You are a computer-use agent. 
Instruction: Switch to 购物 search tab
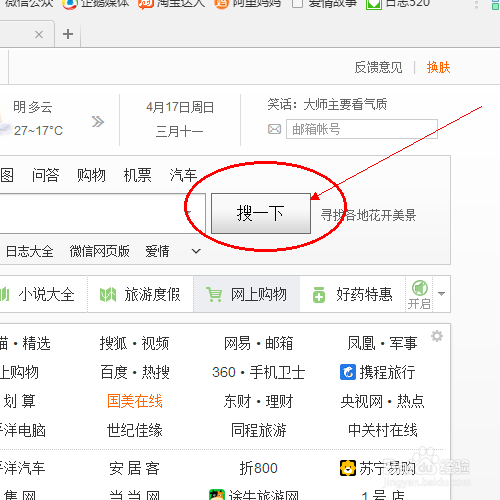click(x=91, y=175)
